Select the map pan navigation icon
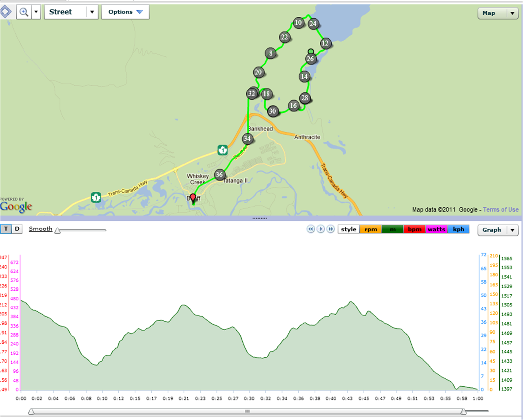The width and height of the screenshot is (523, 420). 6,11
